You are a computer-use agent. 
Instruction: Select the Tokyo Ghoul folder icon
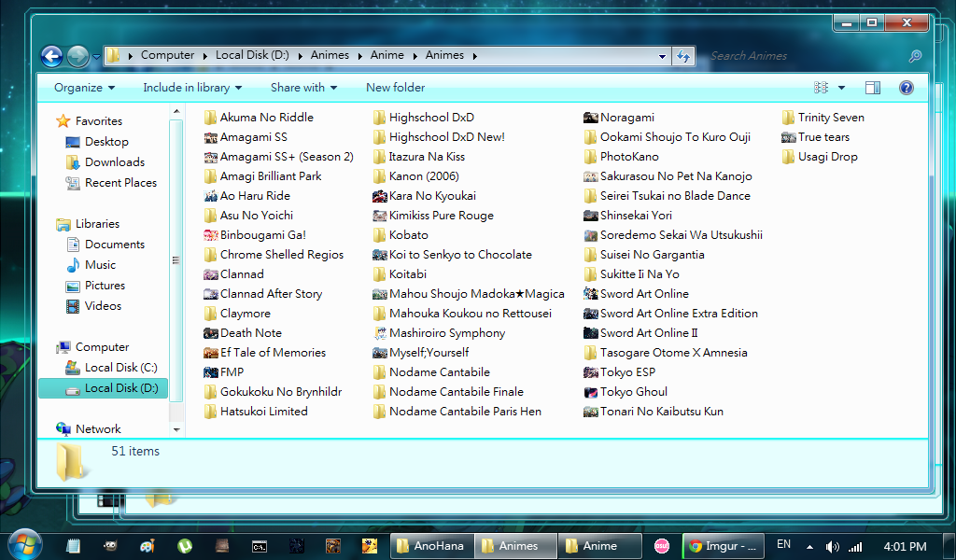coord(590,392)
